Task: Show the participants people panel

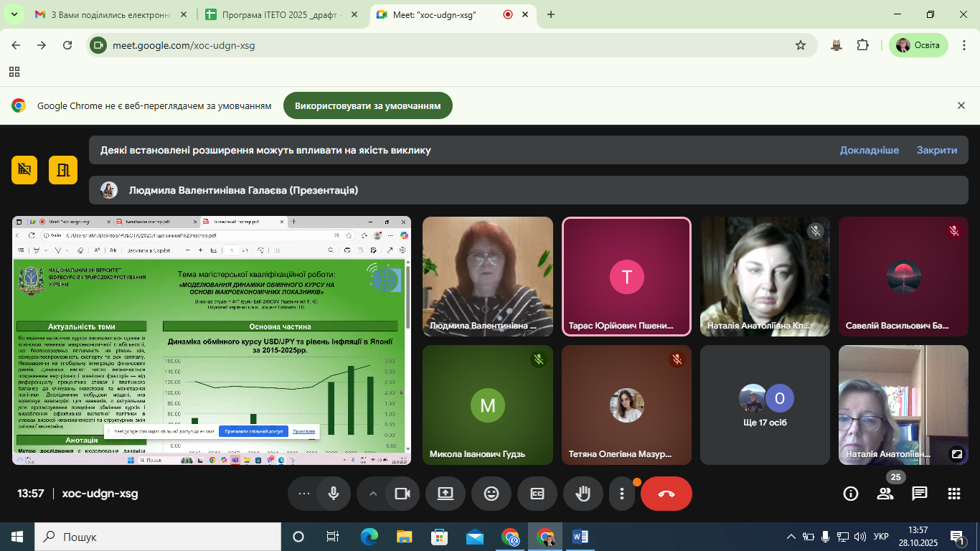Action: (x=885, y=494)
